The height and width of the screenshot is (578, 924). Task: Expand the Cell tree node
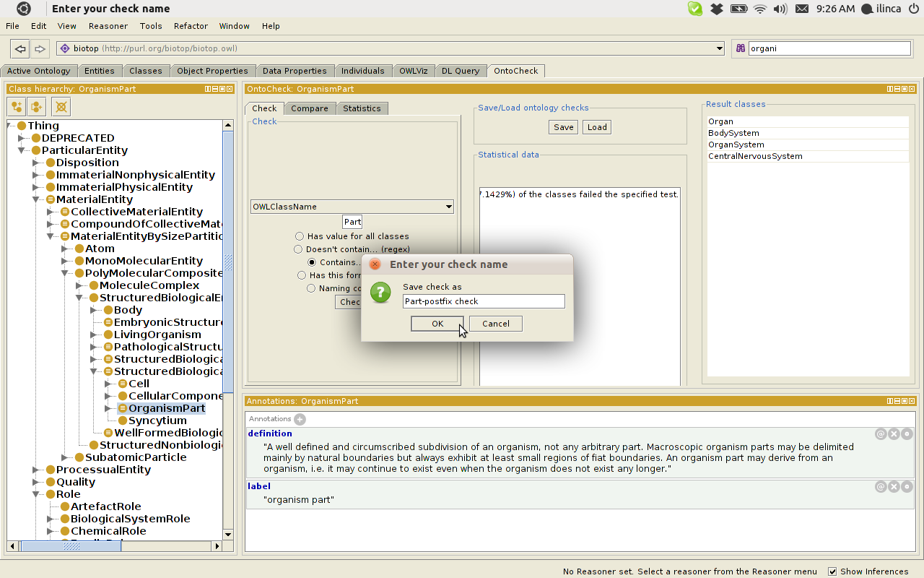[108, 384]
